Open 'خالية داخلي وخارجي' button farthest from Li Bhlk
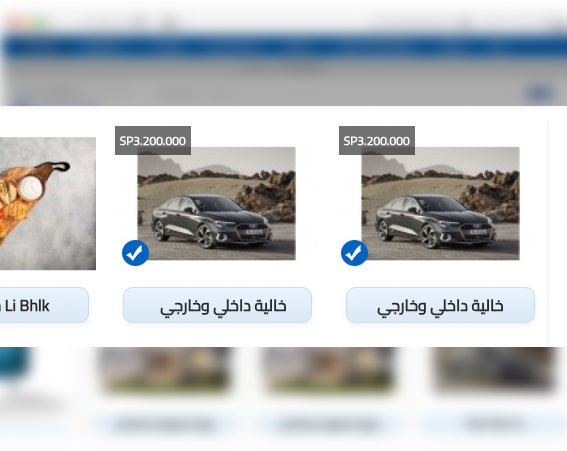This screenshot has width=567, height=451. coord(440,305)
